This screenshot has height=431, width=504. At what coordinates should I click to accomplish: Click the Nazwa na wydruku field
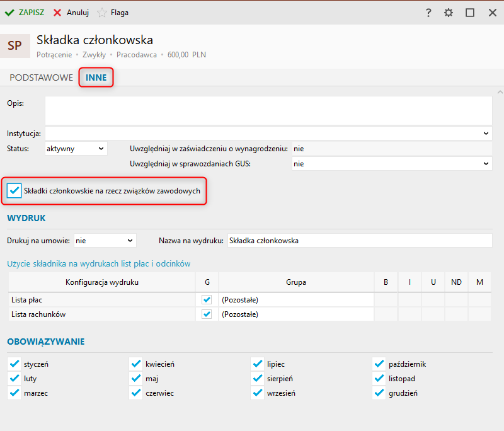(x=360, y=241)
